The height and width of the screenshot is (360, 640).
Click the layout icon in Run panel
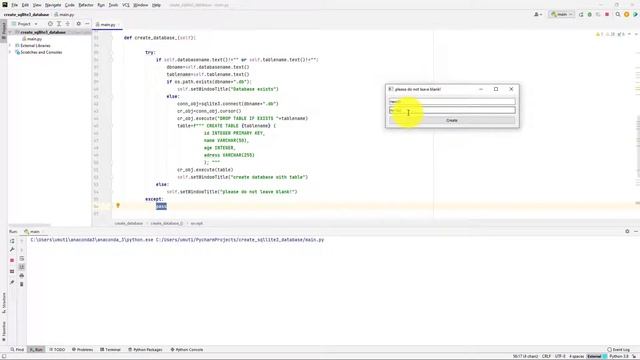point(12,271)
